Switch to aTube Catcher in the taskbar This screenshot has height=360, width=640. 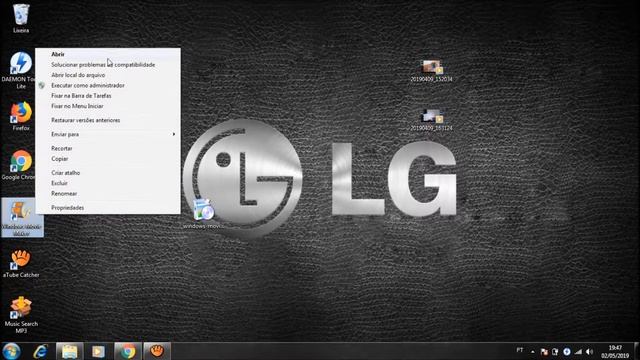point(157,351)
